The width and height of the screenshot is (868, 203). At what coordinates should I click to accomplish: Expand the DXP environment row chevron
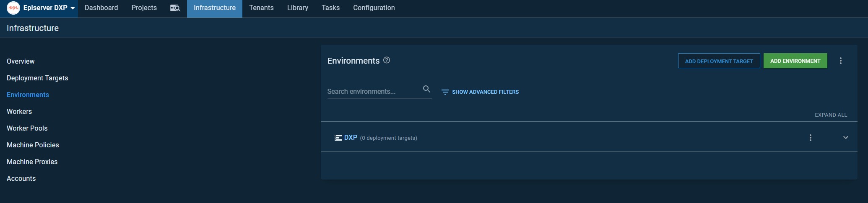click(845, 138)
